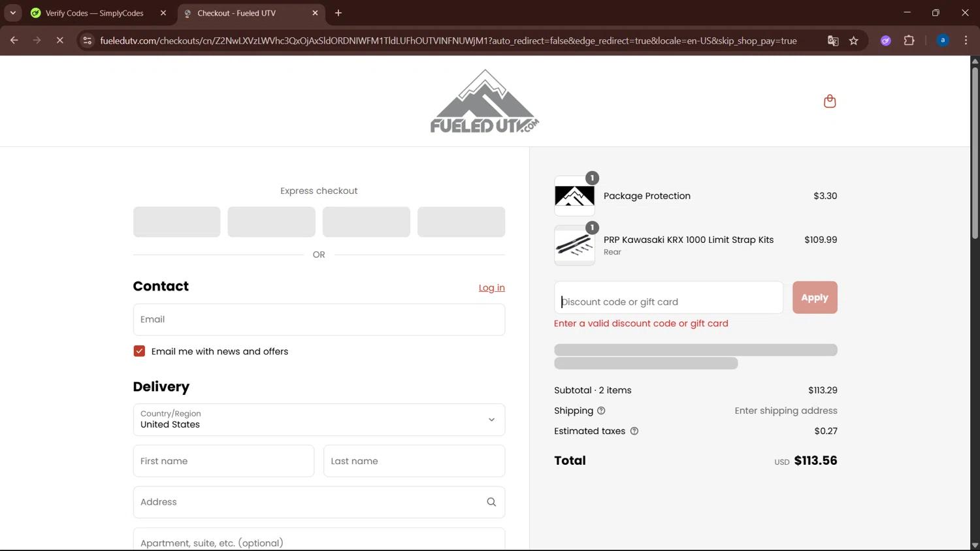This screenshot has height=551, width=980.
Task: Click the browser forward arrow
Action: click(x=37, y=40)
